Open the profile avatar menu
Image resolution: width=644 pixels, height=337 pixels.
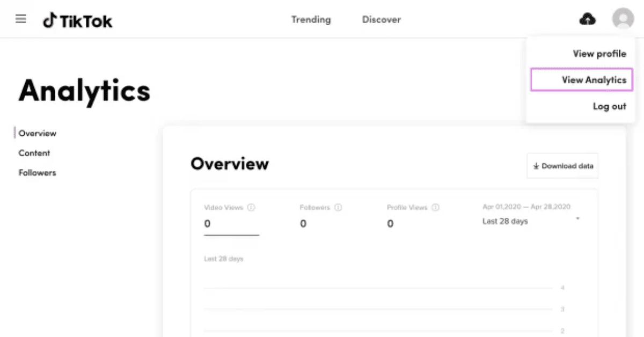click(x=623, y=19)
